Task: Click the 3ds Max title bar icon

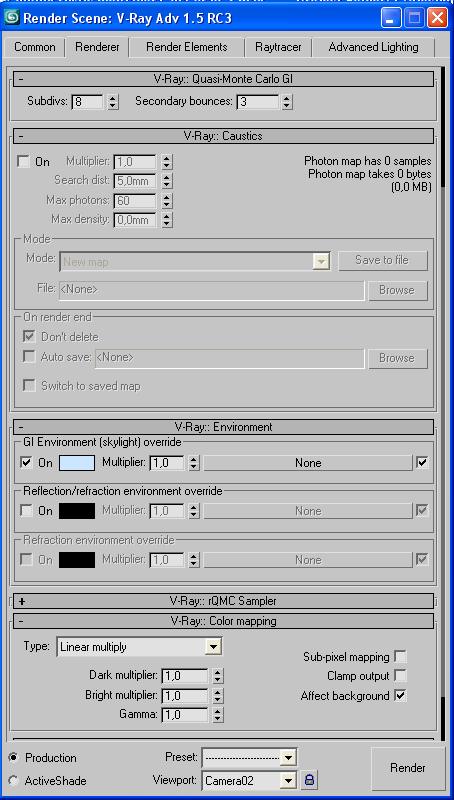Action: (x=12, y=18)
